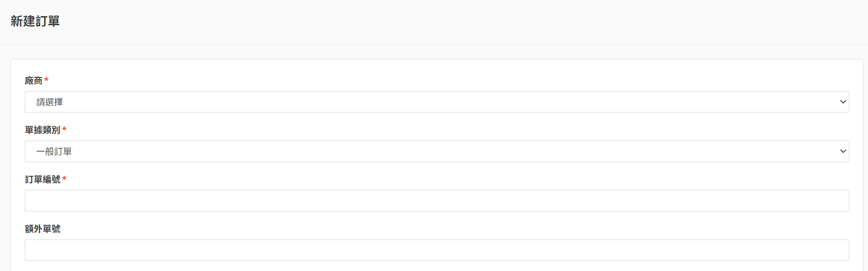Screen dimensions: 868x271
Task: Focus the 訂單編號 text input
Action: click(437, 201)
